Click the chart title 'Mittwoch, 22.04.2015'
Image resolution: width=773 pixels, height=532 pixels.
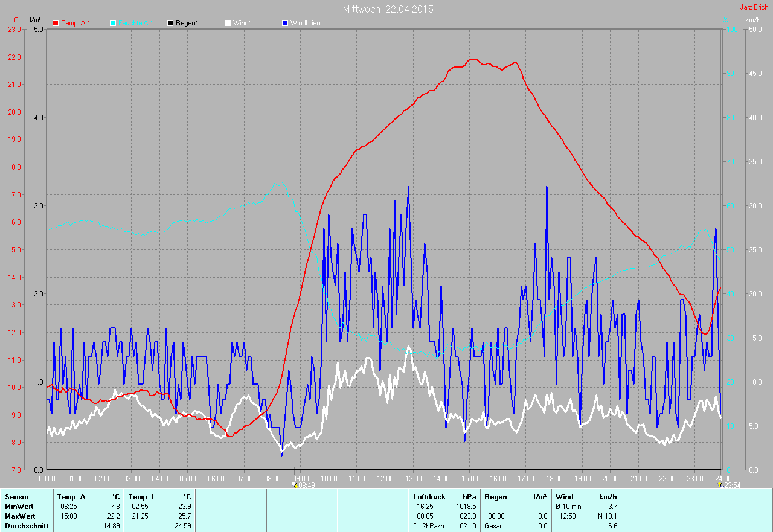388,9
